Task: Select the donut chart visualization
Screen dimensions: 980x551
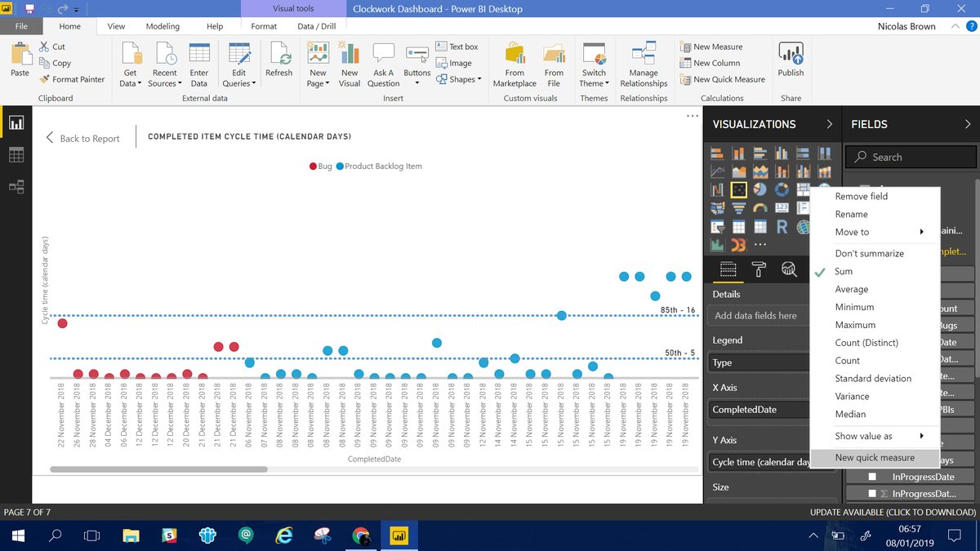Action: point(782,189)
